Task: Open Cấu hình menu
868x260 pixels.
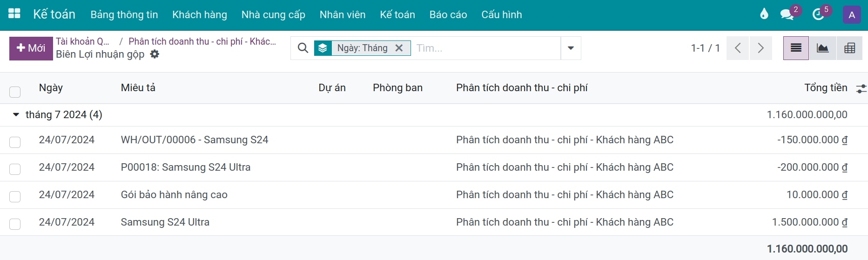Action: point(502,15)
